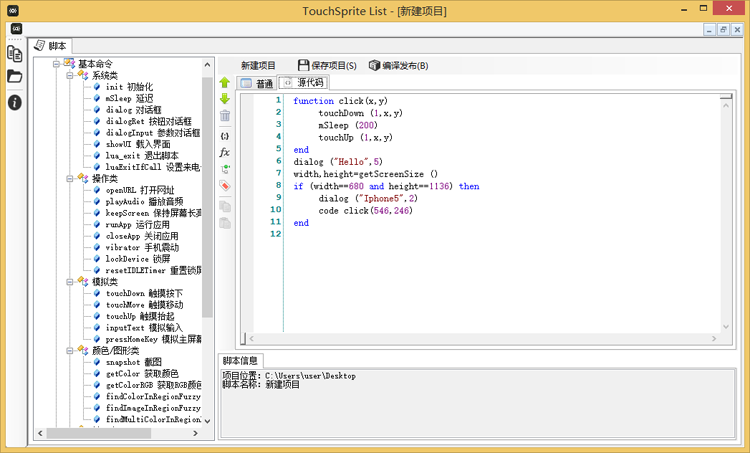Switch to the 源代码 source tab

pyautogui.click(x=303, y=83)
